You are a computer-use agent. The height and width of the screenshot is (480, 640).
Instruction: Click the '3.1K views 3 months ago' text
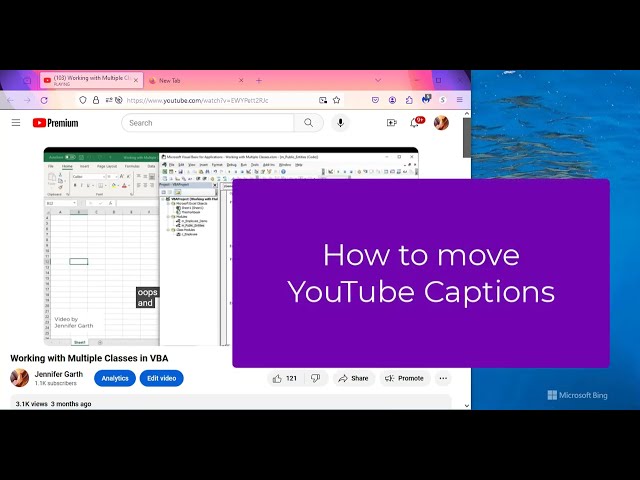point(53,404)
